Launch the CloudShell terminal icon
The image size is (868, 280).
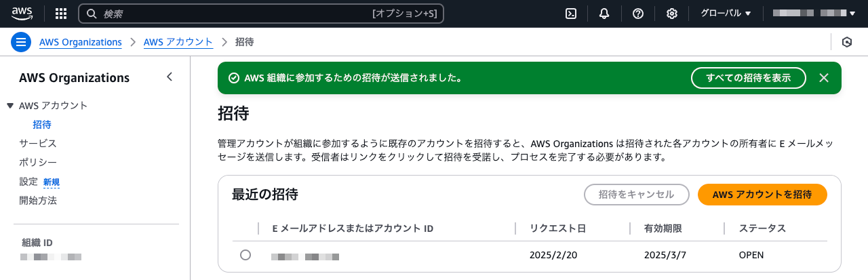[571, 14]
